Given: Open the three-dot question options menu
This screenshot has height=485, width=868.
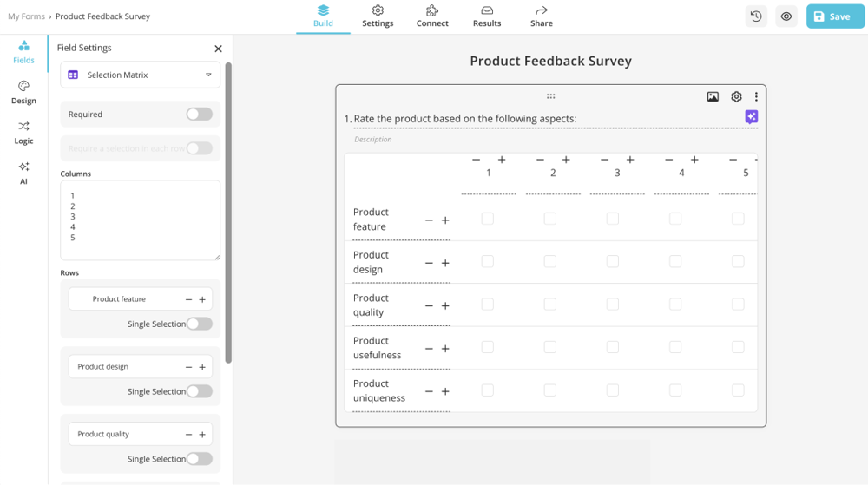Looking at the screenshot, I should (756, 97).
